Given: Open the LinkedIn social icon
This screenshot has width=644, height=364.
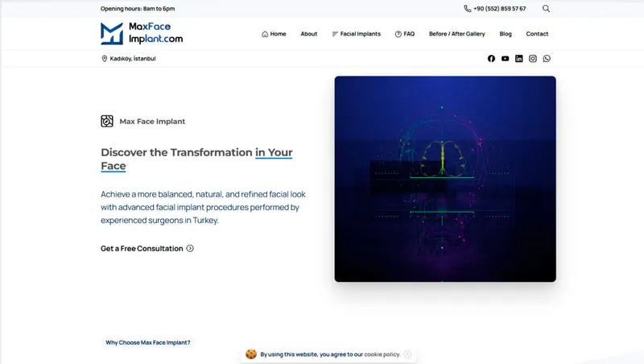Looking at the screenshot, I should [x=519, y=59].
